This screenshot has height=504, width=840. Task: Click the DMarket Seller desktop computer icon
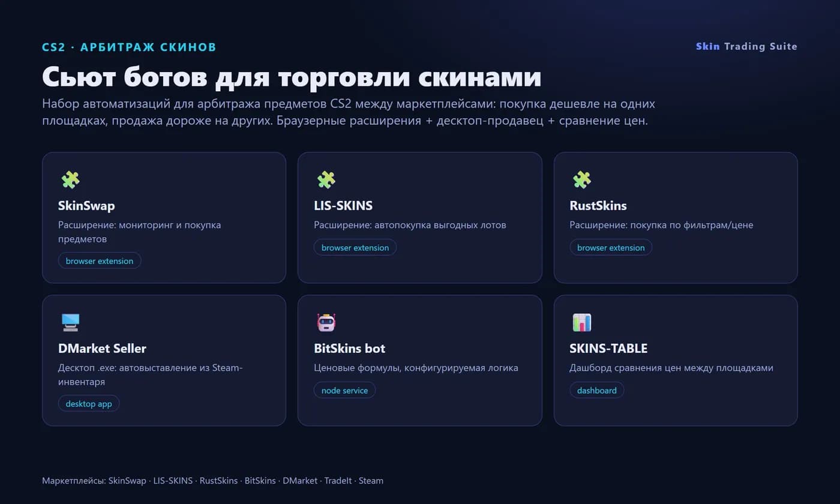point(70,322)
